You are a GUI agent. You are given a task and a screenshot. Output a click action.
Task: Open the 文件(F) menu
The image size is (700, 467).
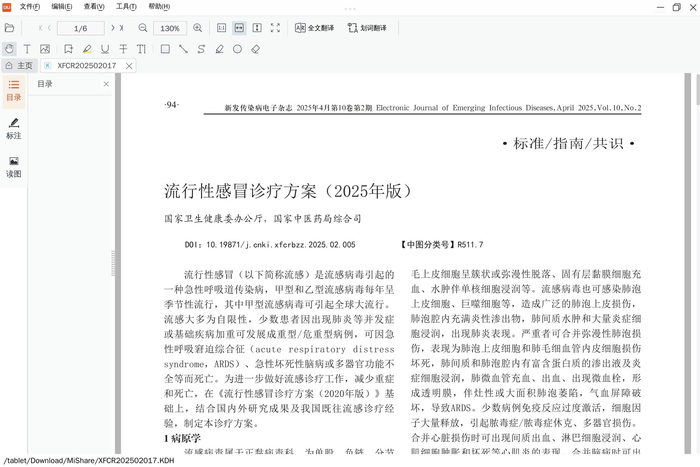29,6
